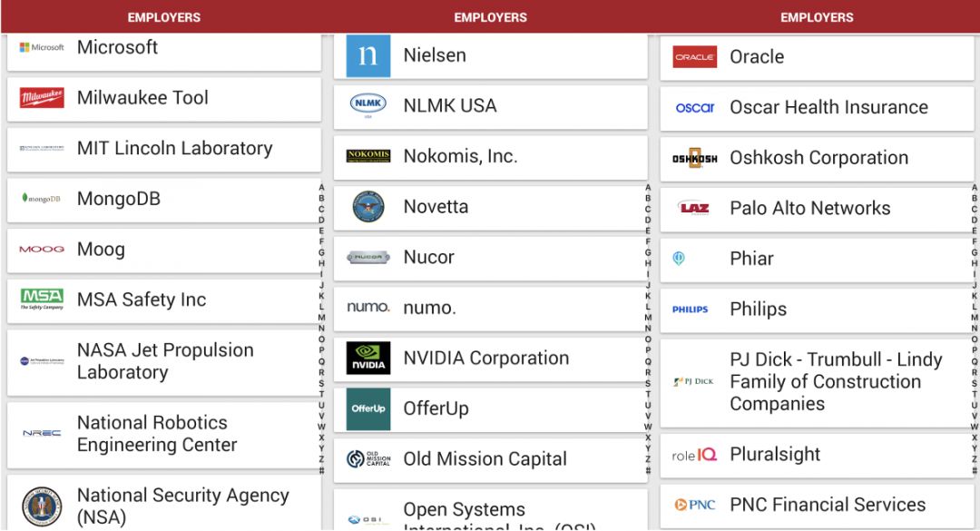The image size is (980, 531).
Task: Click the Microsoft logo icon
Action: [42, 47]
